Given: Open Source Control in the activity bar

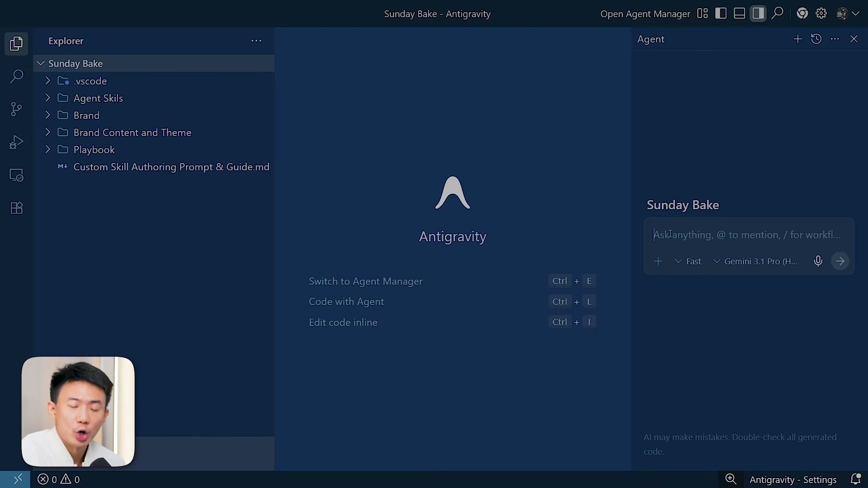Looking at the screenshot, I should [16, 109].
